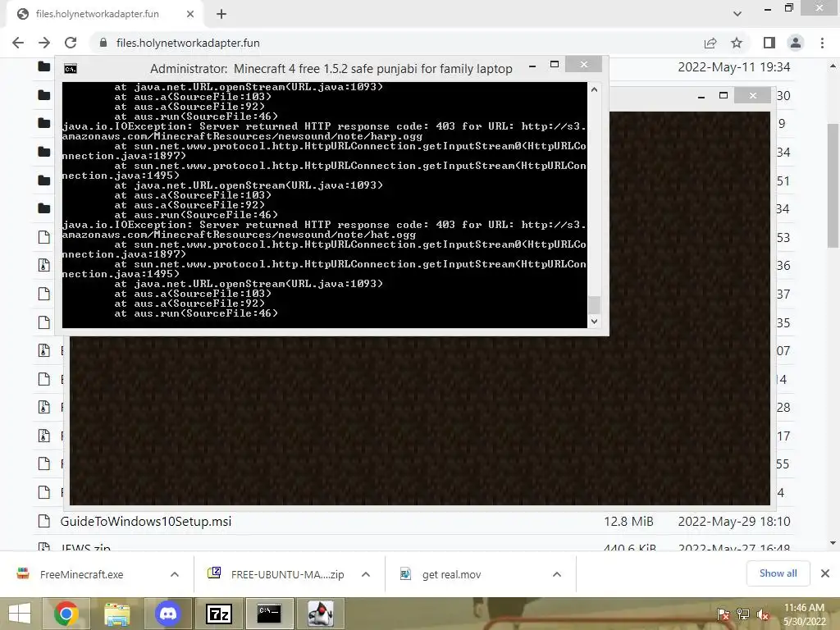This screenshot has height=630, width=840.
Task: Open Chrome profile avatar menu
Action: pos(796,43)
